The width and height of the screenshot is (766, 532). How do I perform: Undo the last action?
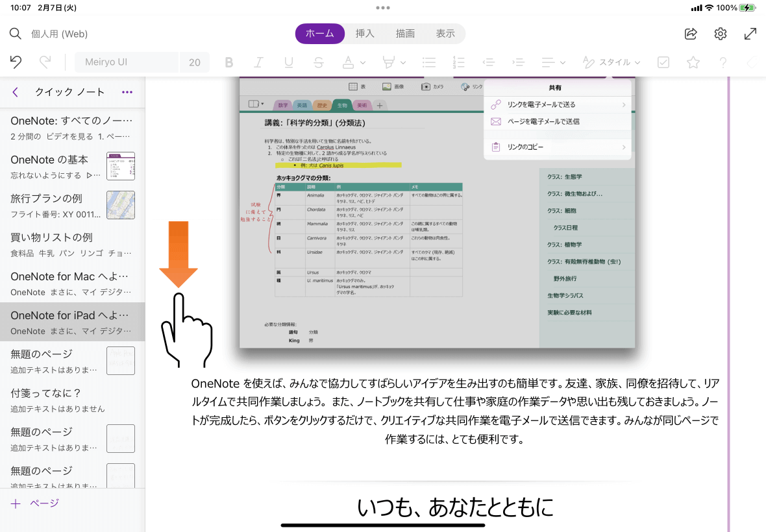(x=16, y=62)
